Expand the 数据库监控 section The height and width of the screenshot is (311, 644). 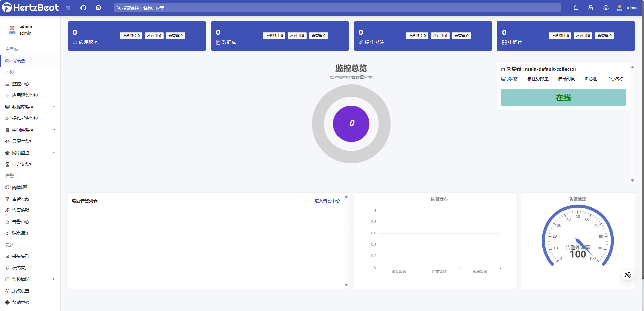pyautogui.click(x=23, y=107)
